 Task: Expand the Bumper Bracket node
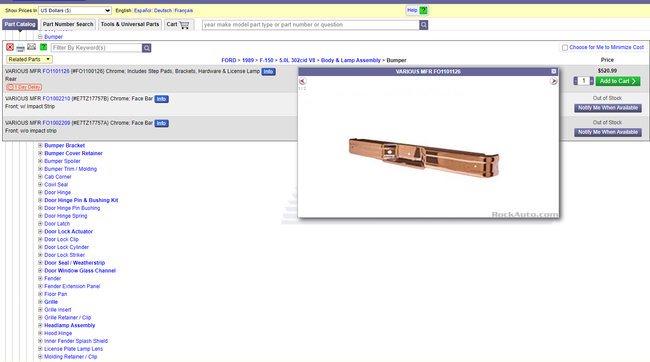click(x=40, y=146)
